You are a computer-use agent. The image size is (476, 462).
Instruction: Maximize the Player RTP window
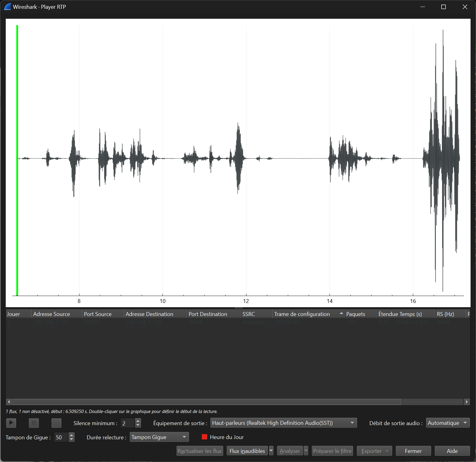(443, 7)
